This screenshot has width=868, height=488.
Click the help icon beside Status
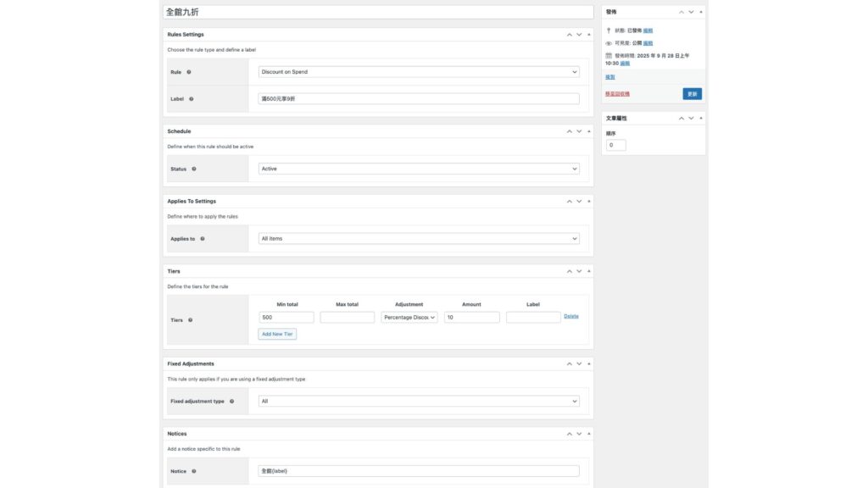pos(194,169)
